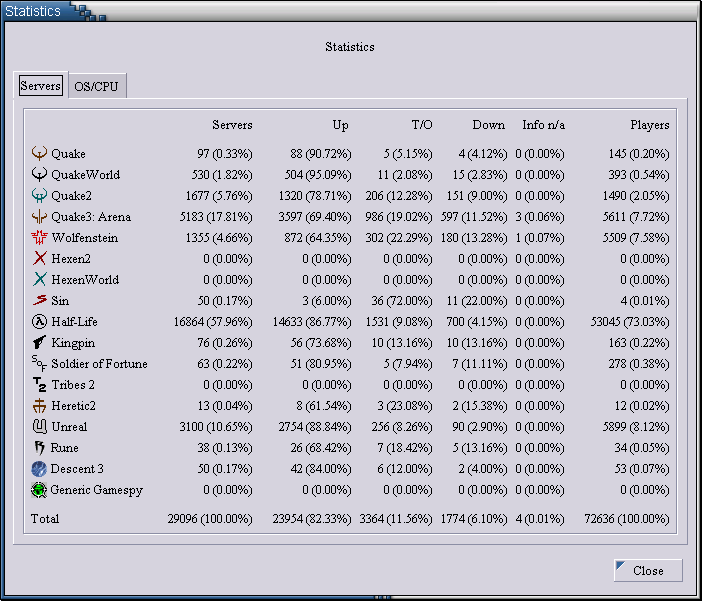Click Wolfenstein players value 5509 (7.58%)
The width and height of the screenshot is (702, 601).
click(636, 238)
